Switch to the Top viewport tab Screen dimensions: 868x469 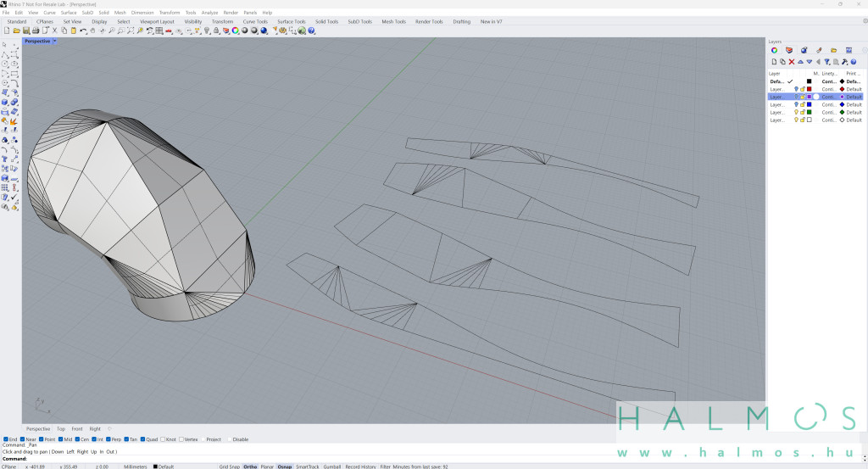(60, 429)
